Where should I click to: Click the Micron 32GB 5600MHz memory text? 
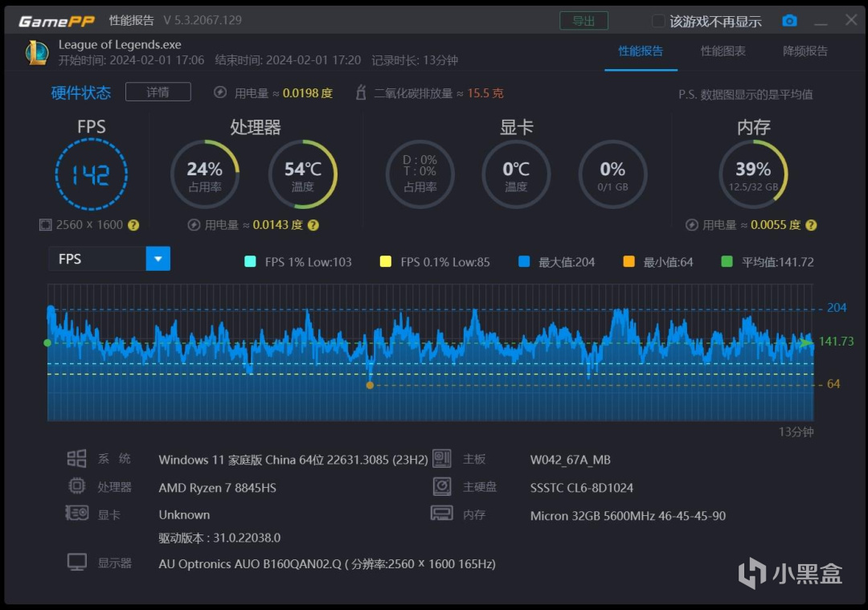coord(628,516)
